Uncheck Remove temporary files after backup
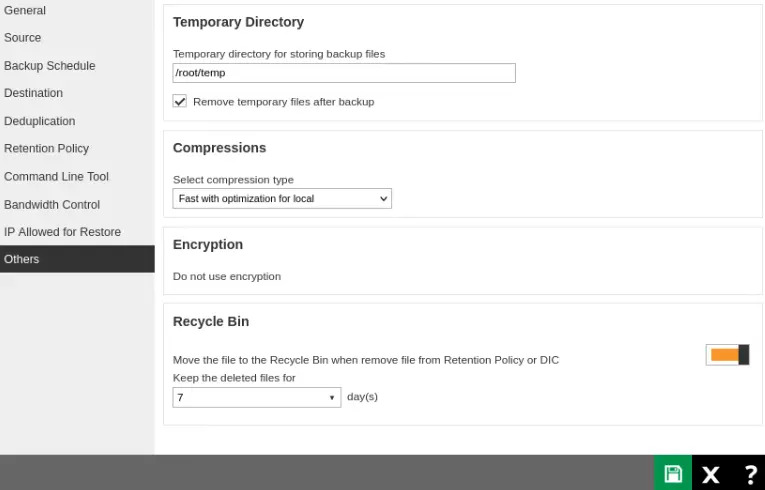 [x=180, y=101]
